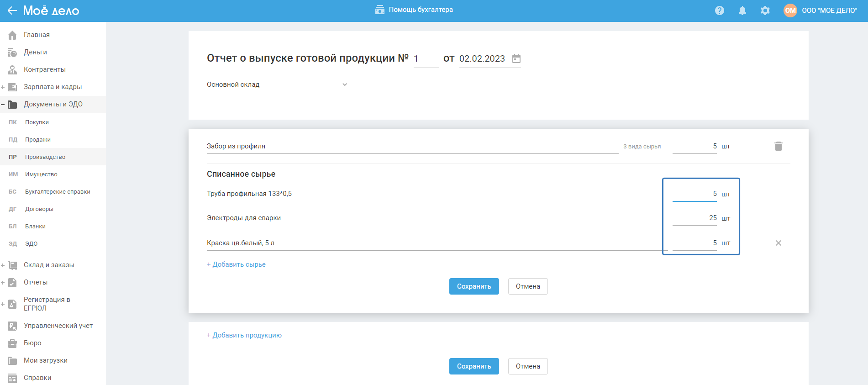Click Добавить продукцию link
This screenshot has height=385, width=868.
pyautogui.click(x=244, y=335)
